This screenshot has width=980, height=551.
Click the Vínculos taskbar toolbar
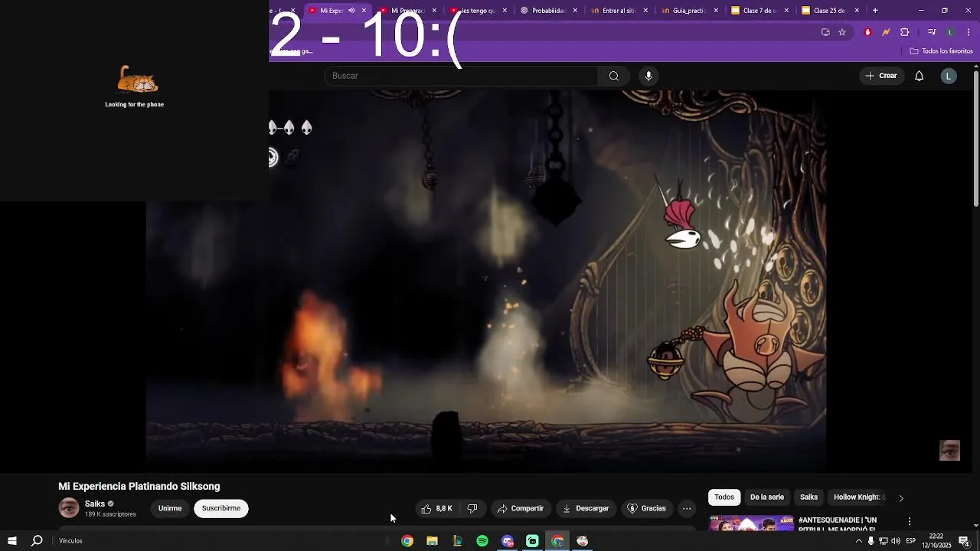[70, 541]
